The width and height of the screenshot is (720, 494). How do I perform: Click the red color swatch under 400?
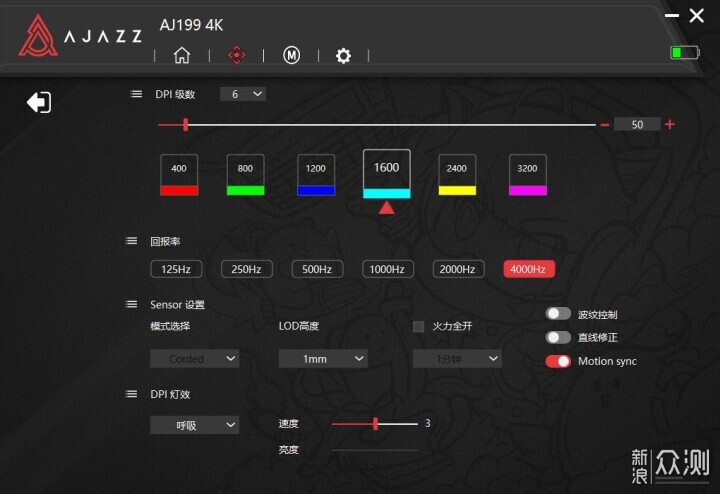(179, 191)
